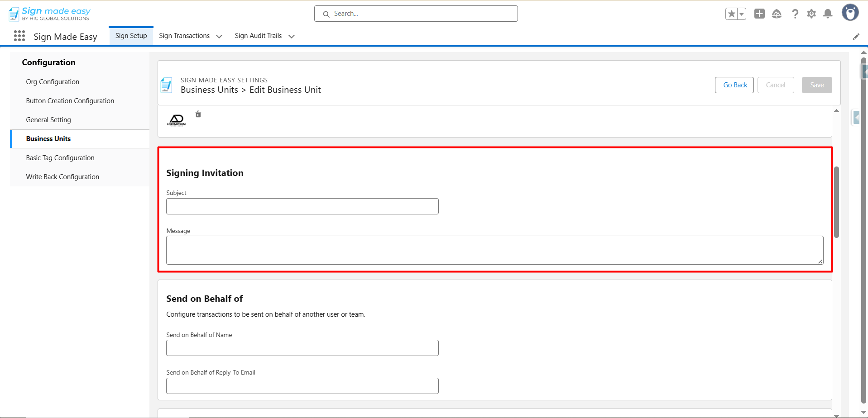Image resolution: width=868 pixels, height=418 pixels.
Task: Select Write Back Configuration in sidebar
Action: pyautogui.click(x=62, y=177)
